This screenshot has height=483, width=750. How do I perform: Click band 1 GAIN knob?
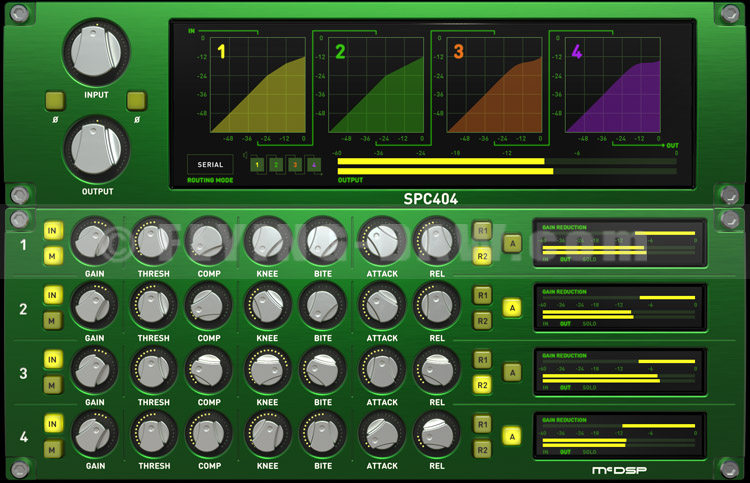[x=94, y=241]
